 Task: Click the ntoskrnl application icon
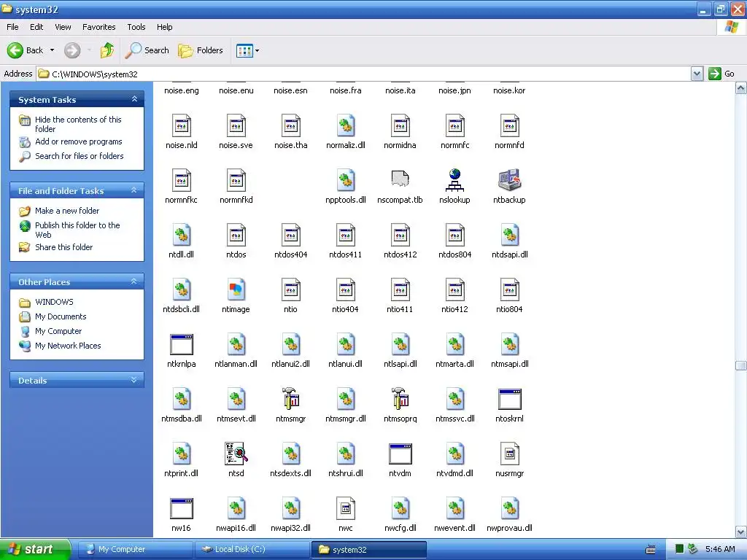(509, 399)
